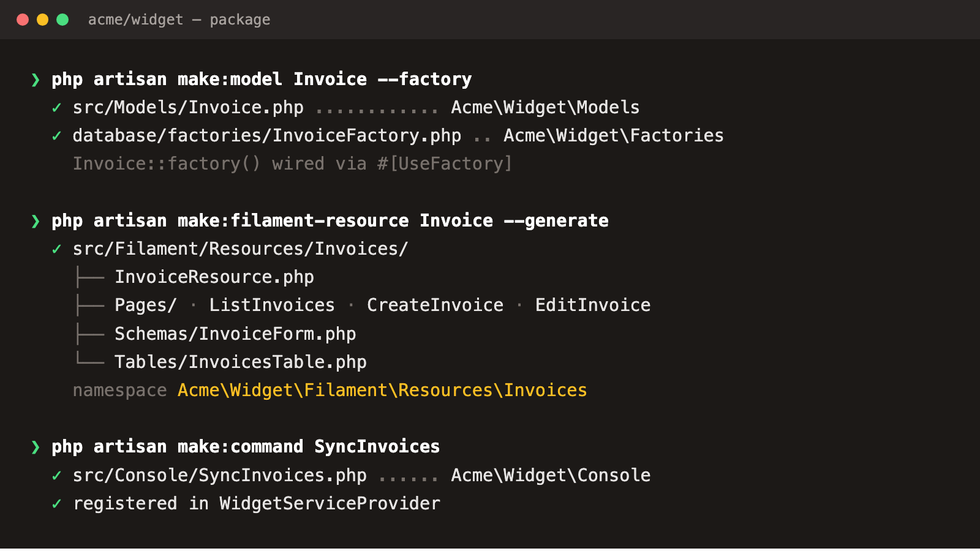Screen dimensions: 980x551
Task: Select the command "php artisan make:command SyncInvoices"
Action: pyautogui.click(x=246, y=447)
